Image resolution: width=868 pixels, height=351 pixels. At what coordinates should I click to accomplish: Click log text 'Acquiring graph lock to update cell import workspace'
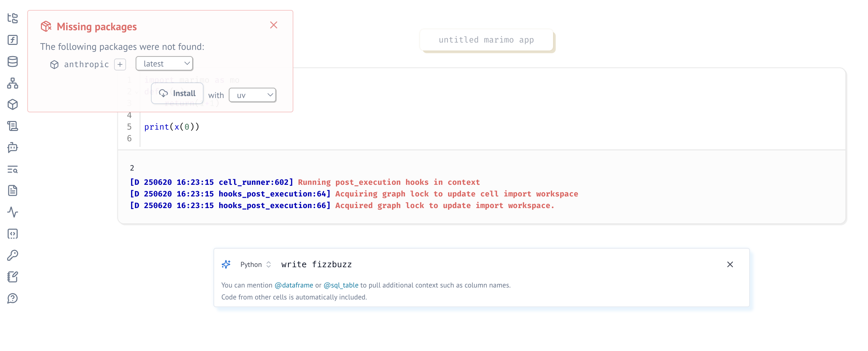[x=457, y=194]
